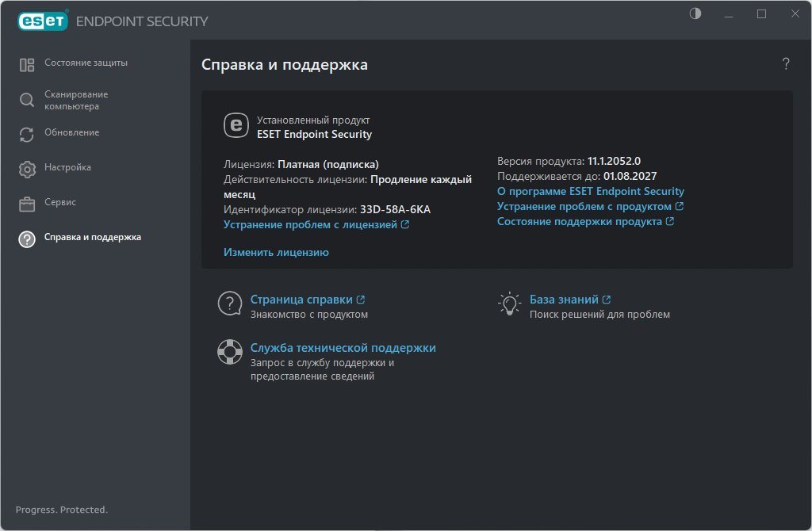Open Устранение проблем с лицензией link
Viewport: 812px width, 531px height.
click(310, 225)
